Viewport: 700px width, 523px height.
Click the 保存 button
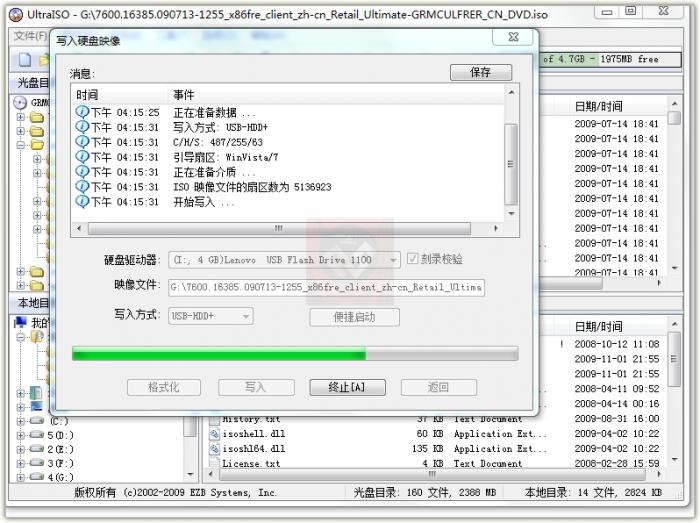click(x=481, y=72)
